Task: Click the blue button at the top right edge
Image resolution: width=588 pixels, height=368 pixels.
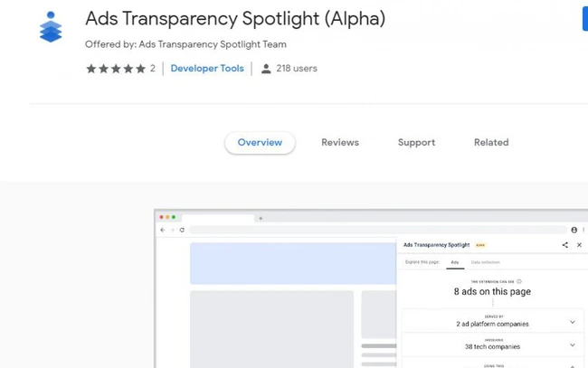Action: (x=584, y=18)
